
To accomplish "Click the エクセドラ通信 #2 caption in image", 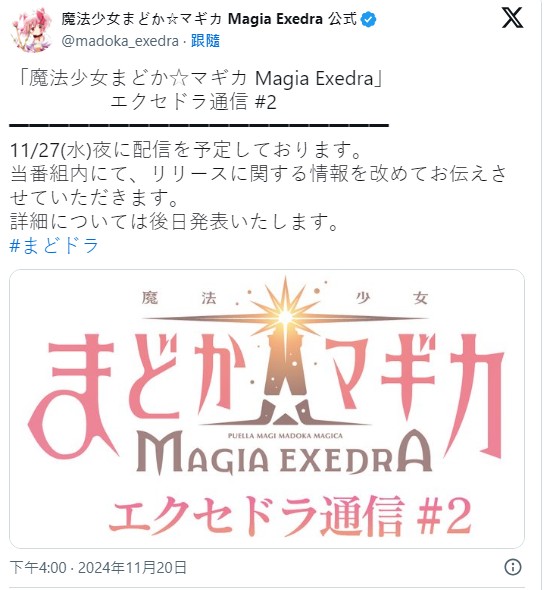I will (290, 516).
